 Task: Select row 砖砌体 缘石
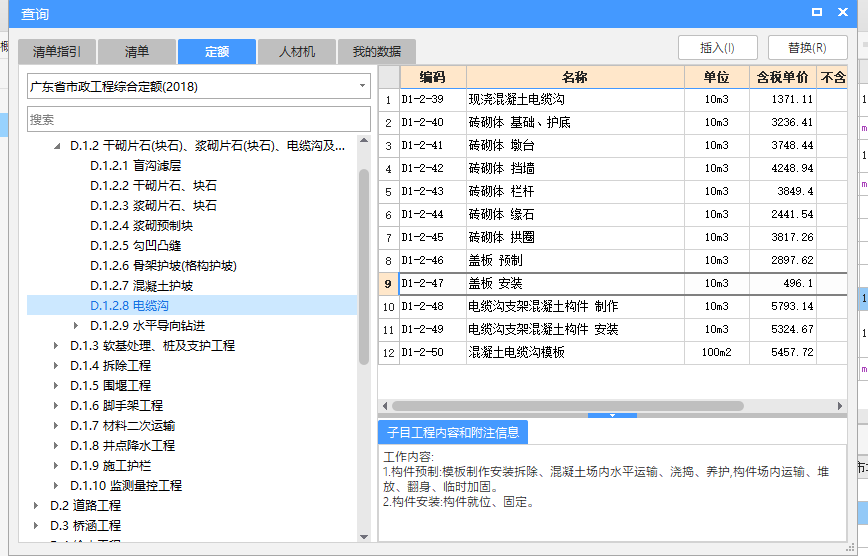pos(613,214)
